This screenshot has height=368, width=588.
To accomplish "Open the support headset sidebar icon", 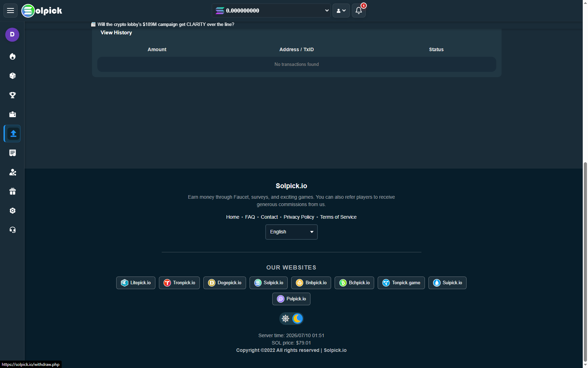I will pyautogui.click(x=13, y=230).
